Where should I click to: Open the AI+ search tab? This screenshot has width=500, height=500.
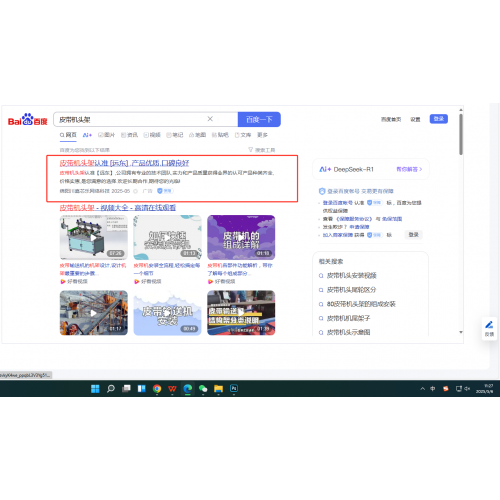(x=87, y=135)
